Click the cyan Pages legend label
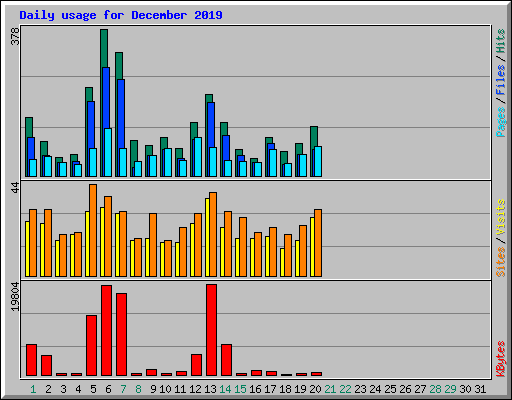This screenshot has height=400, width=512. pos(500,122)
